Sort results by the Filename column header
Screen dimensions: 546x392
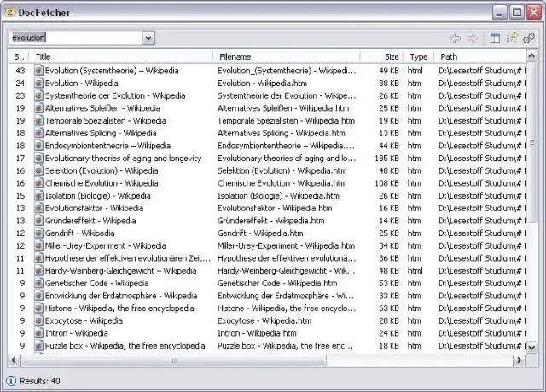(x=287, y=57)
